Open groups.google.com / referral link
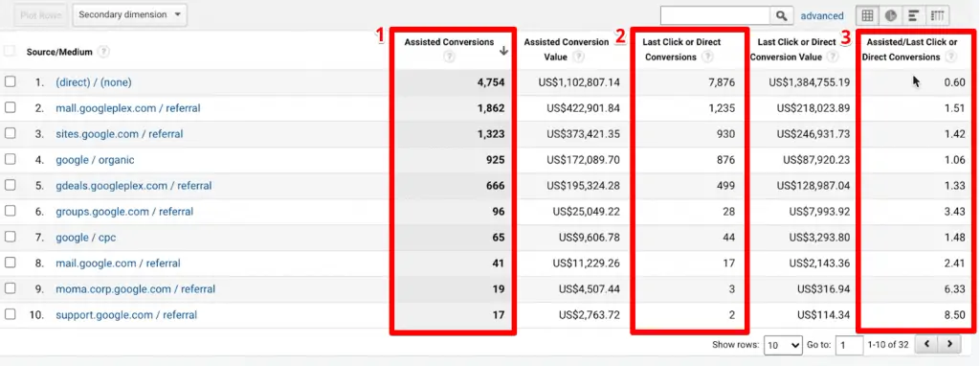 coord(124,212)
